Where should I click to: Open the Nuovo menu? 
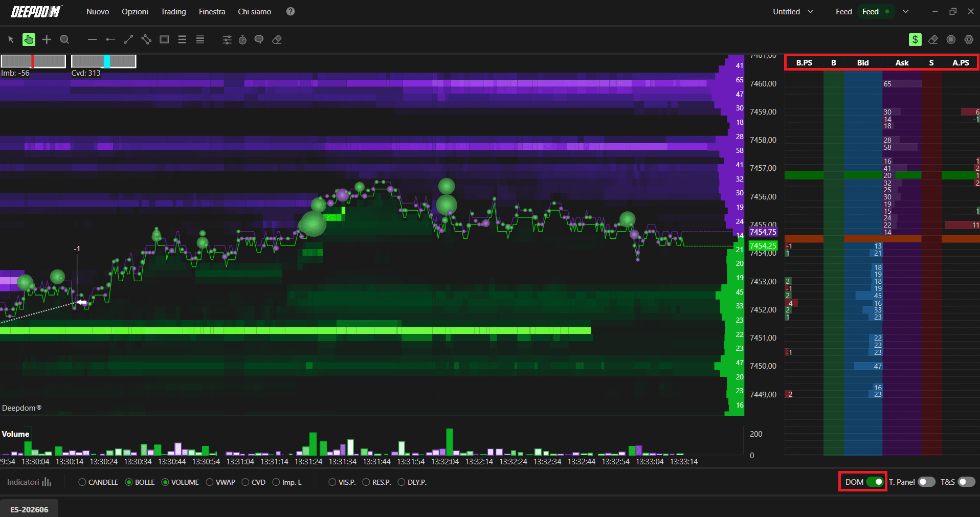(x=98, y=11)
